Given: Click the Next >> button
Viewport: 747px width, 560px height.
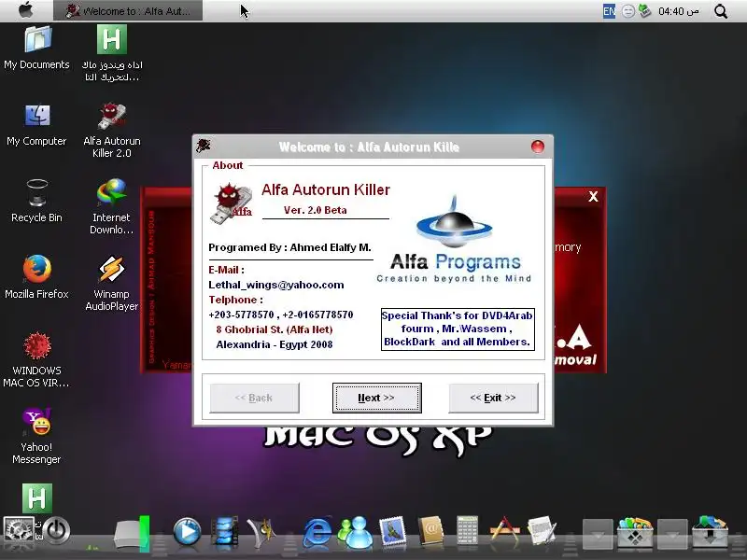Looking at the screenshot, I should (377, 399).
